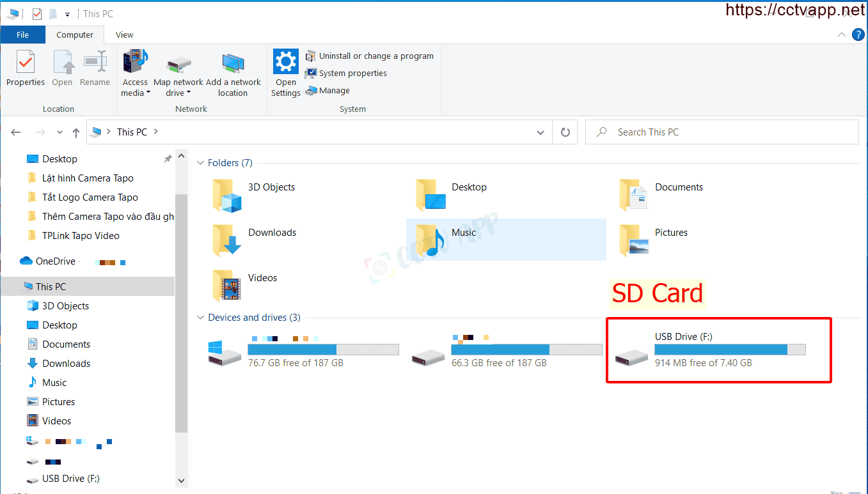
Task: Click the Search This PC field
Action: 722,132
